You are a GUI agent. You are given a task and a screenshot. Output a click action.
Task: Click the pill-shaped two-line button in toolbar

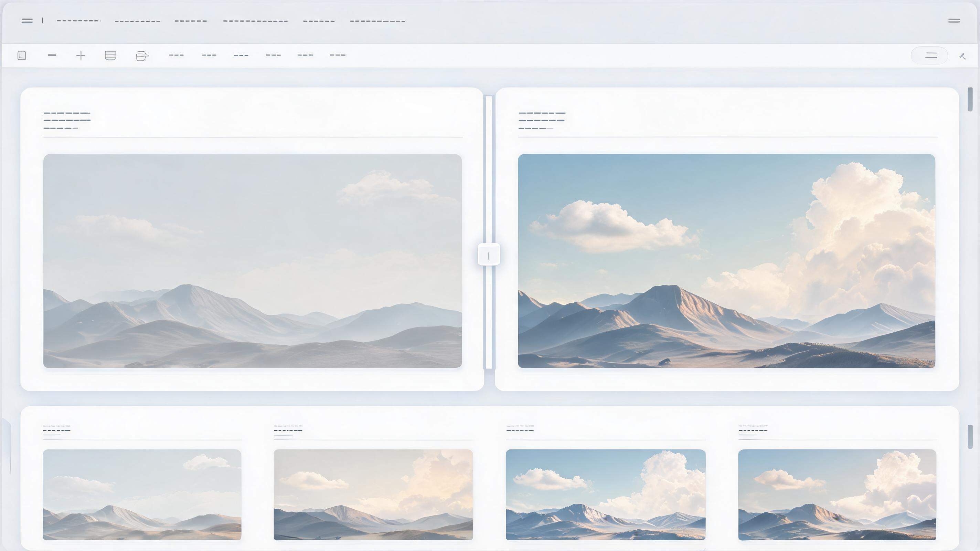coord(929,55)
